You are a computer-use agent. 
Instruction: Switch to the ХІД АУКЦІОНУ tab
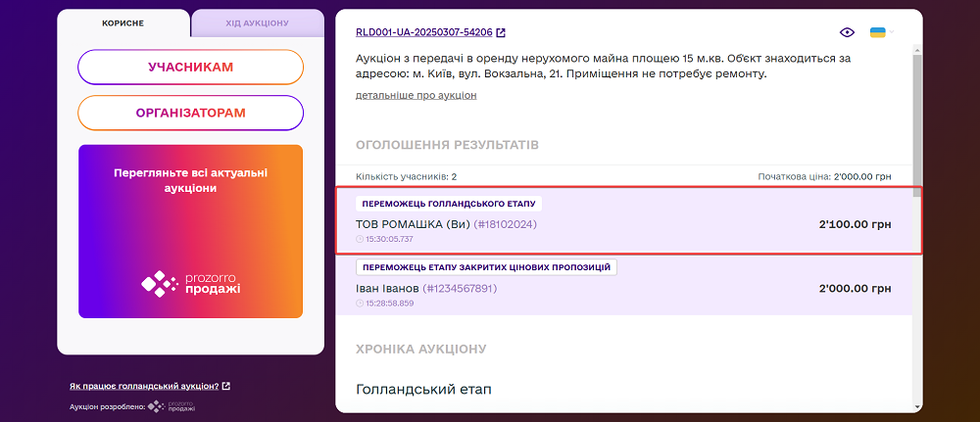[258, 23]
